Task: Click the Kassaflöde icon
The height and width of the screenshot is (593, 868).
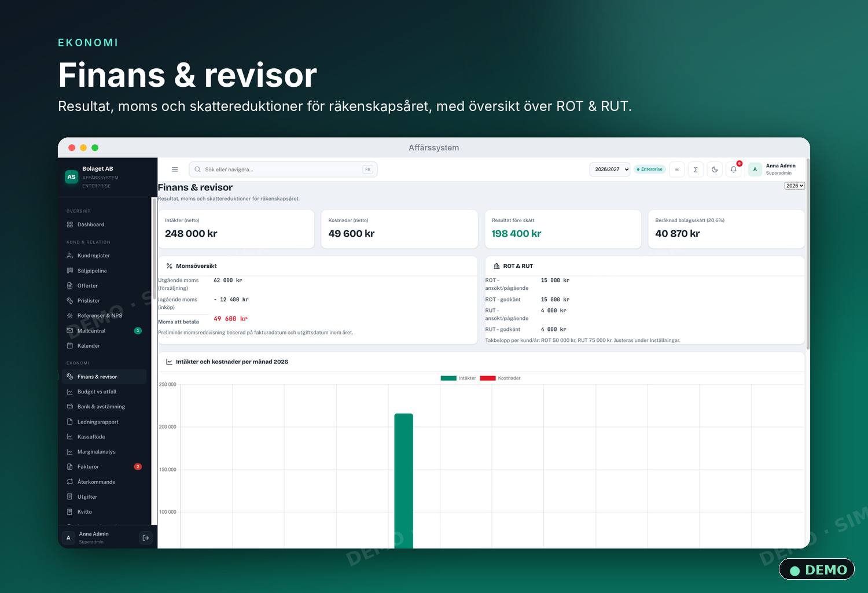Action: [x=70, y=437]
